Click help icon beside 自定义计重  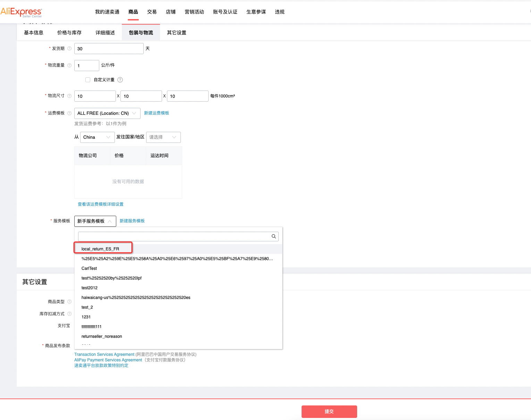coord(120,80)
